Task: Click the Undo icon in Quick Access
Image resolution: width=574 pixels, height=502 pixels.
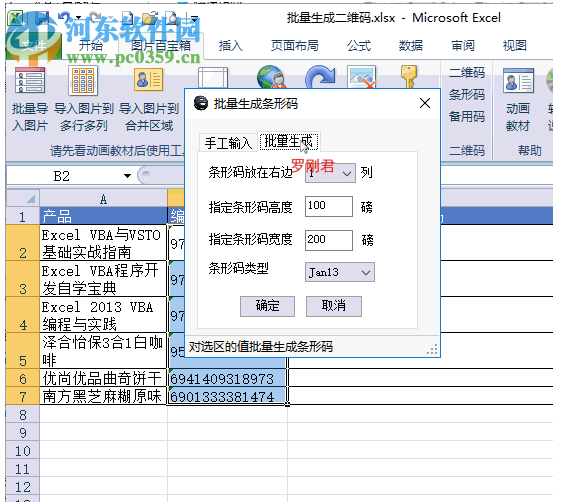Action: click(65, 18)
